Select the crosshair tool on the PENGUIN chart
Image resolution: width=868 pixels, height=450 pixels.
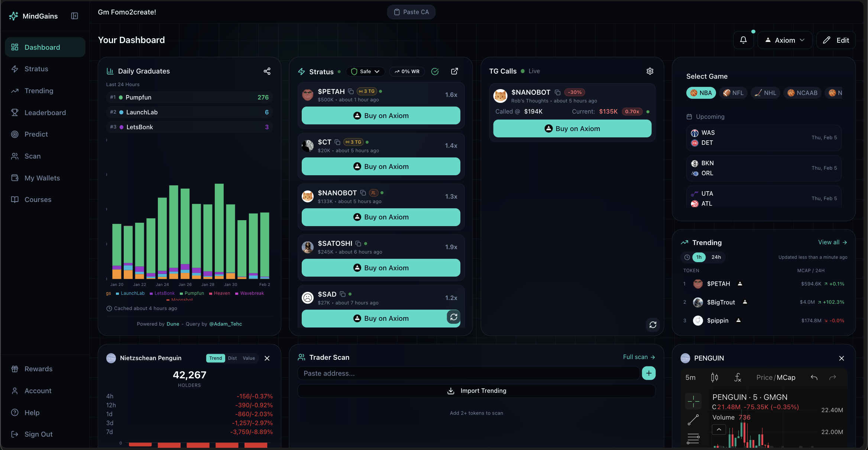coord(694,401)
